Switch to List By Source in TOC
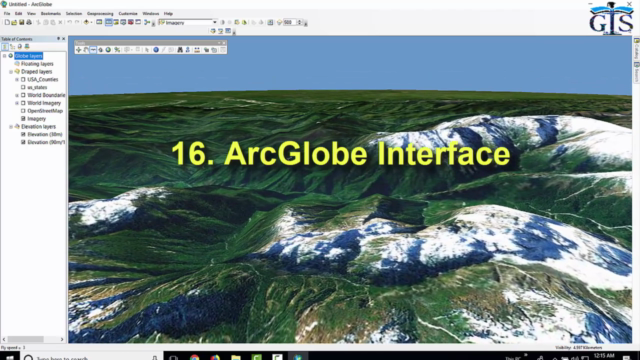The image size is (640, 360). click(x=12, y=47)
